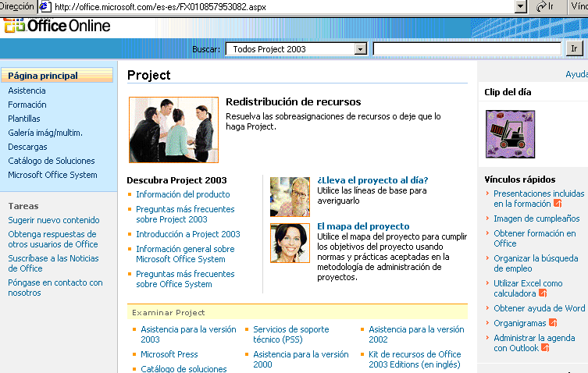Open Información general sobre Microsoft Office System

click(x=185, y=254)
